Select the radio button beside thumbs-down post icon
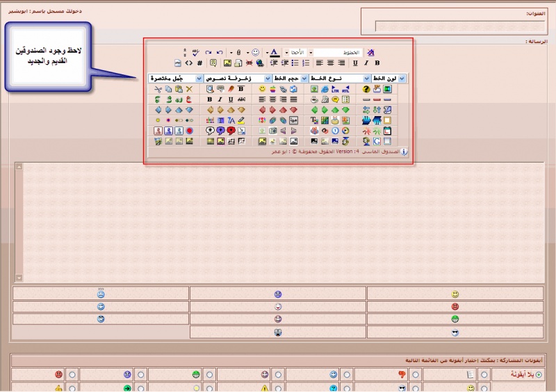 (x=415, y=375)
